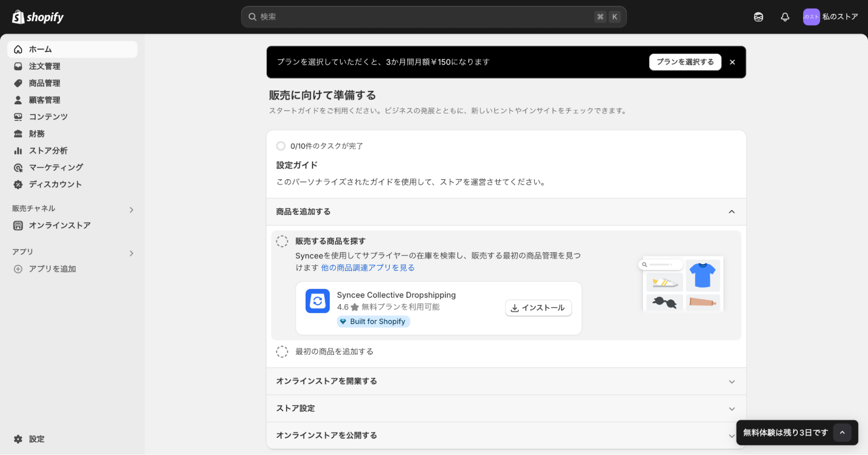Toggle the 0/10件のタスクが完了 completion circle
868x455 pixels.
pos(281,146)
